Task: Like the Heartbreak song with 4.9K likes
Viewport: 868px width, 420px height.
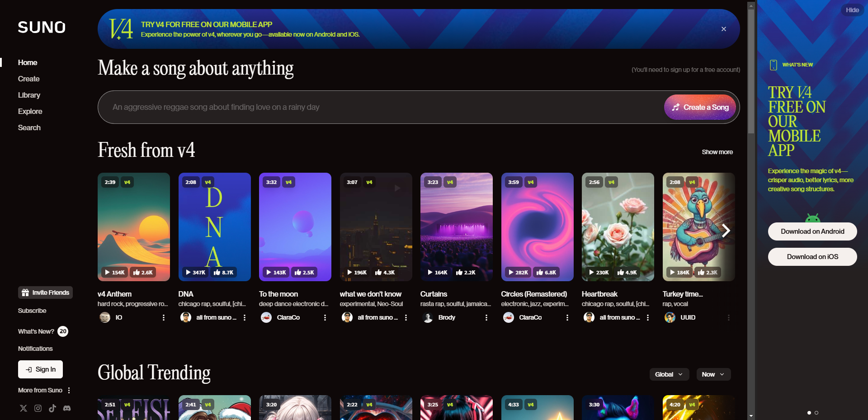Action: (627, 272)
